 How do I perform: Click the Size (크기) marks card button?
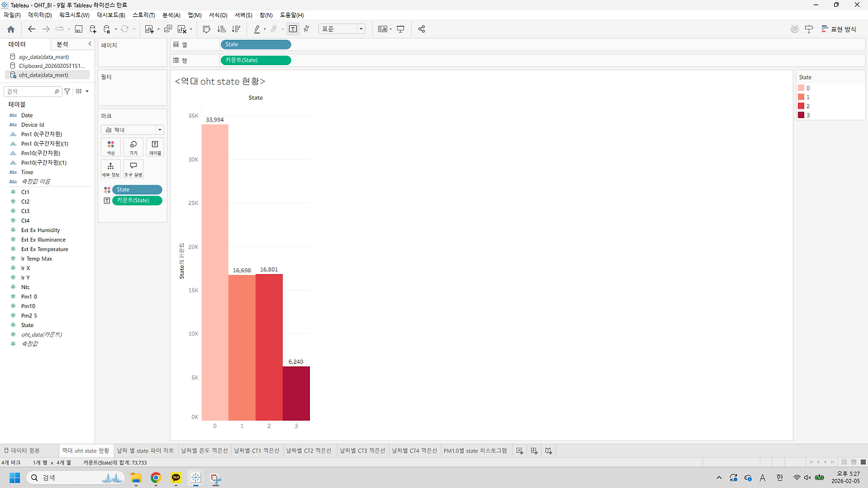click(x=133, y=147)
